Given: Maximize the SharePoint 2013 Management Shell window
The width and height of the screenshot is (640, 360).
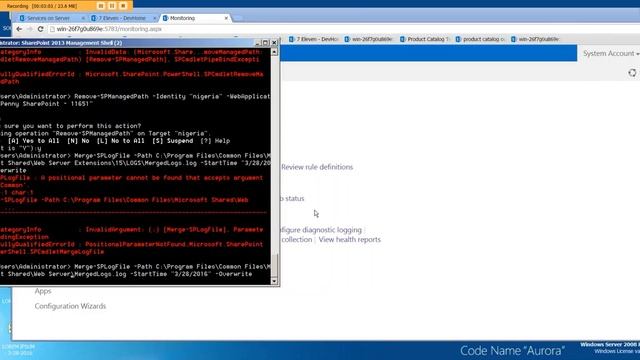Looking at the screenshot, I should point(266,43).
